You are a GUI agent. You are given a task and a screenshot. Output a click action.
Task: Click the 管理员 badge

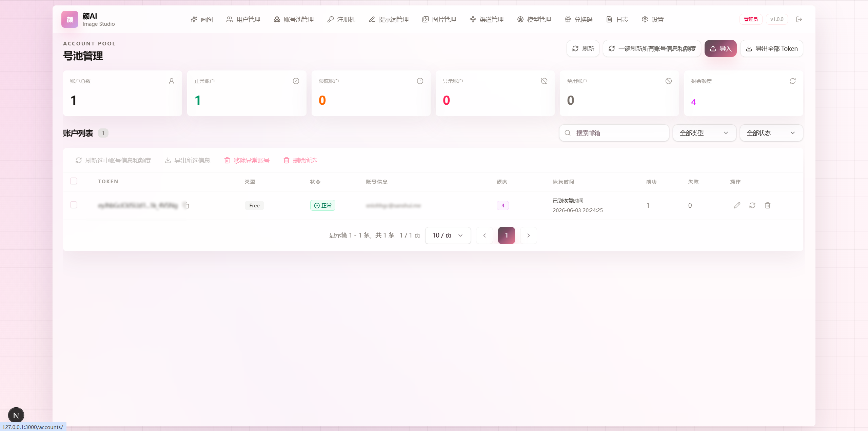click(x=751, y=19)
